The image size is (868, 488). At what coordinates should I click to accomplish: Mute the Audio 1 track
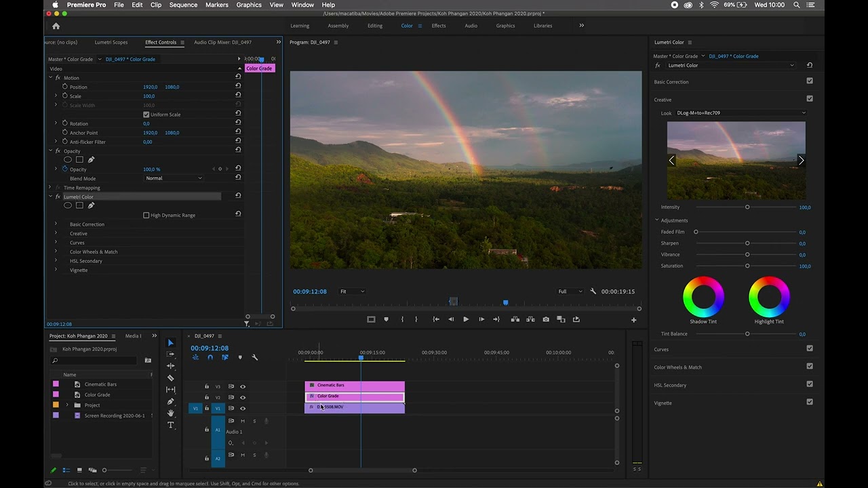coord(242,421)
